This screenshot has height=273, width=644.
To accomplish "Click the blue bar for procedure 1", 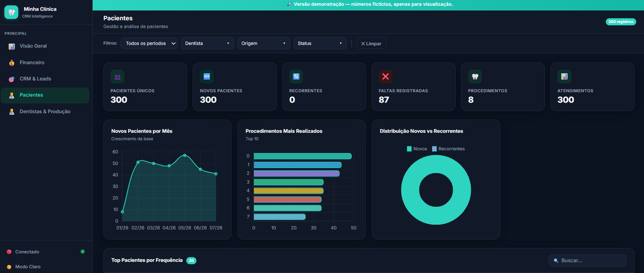I will pos(297,165).
